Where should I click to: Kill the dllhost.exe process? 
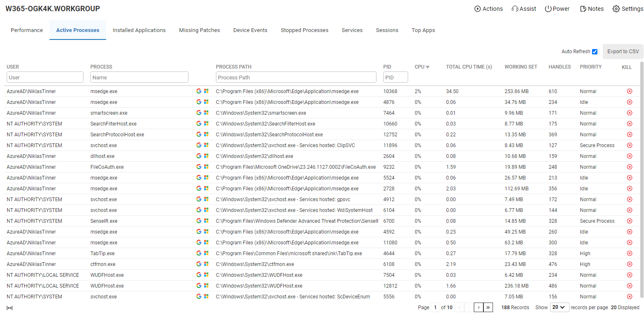coord(629,156)
